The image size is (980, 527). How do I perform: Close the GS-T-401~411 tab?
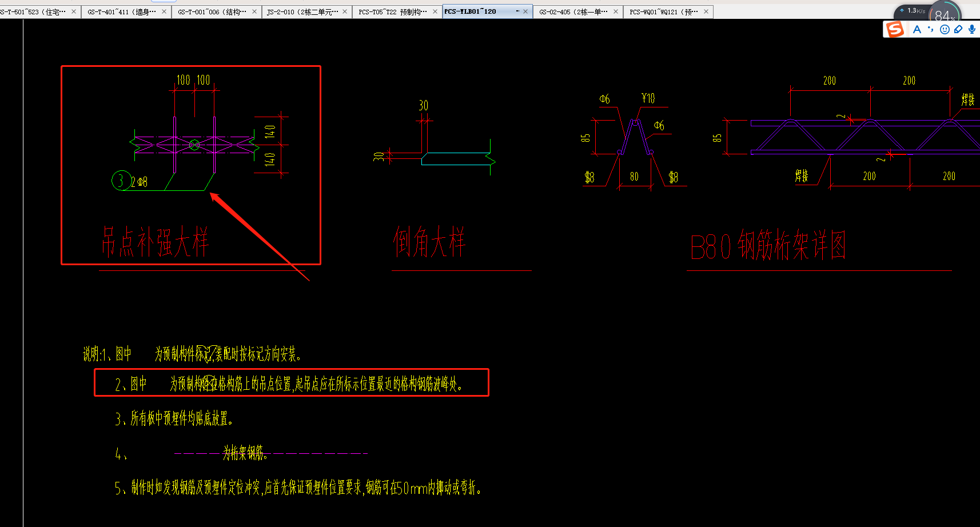point(164,11)
